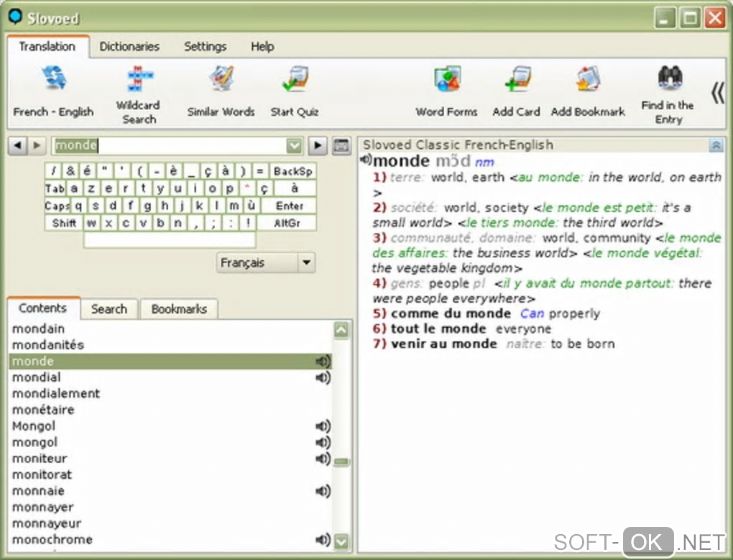Click the Can label in definition 5
This screenshot has height=560, width=733.
coord(532,313)
